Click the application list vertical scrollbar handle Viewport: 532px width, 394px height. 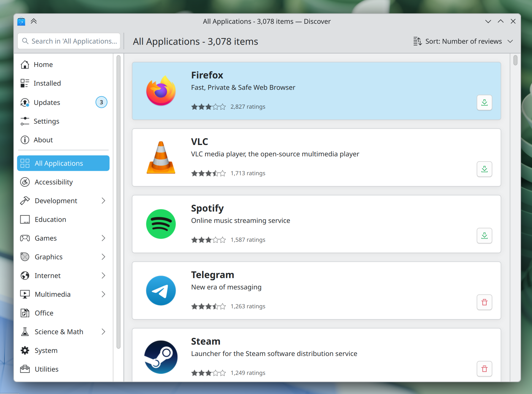(515, 60)
